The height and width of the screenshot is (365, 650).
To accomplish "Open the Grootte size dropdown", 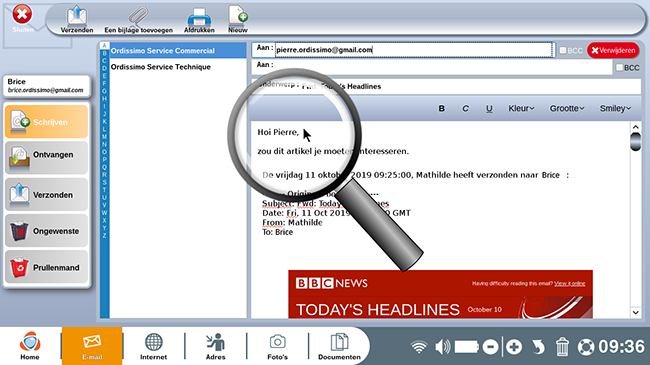I will pyautogui.click(x=567, y=108).
